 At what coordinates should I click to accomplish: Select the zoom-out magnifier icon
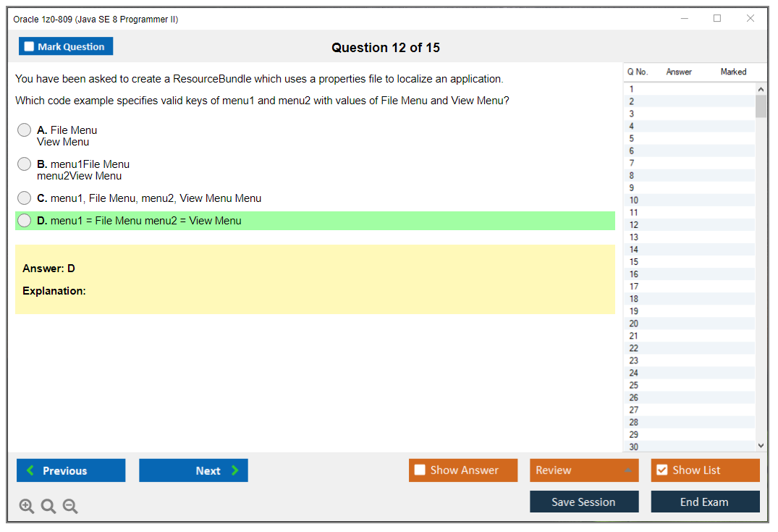70,506
